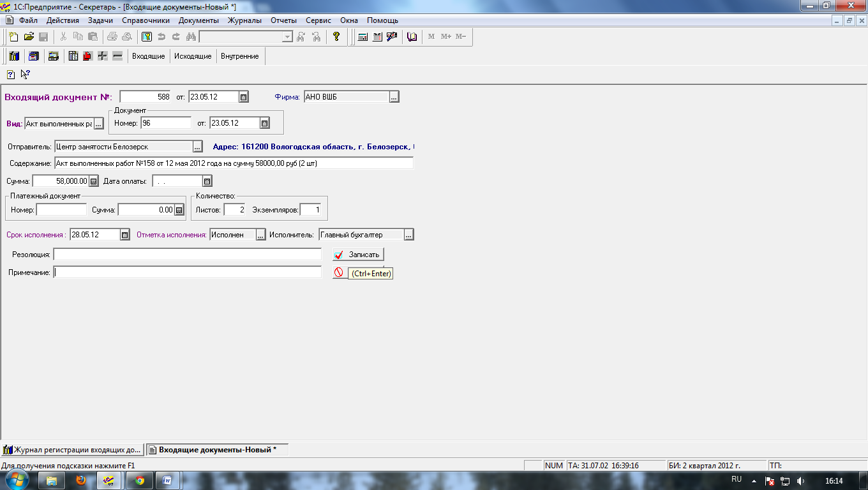Click the cursor with question mark icon
Image resolution: width=868 pixels, height=490 pixels.
tap(25, 75)
